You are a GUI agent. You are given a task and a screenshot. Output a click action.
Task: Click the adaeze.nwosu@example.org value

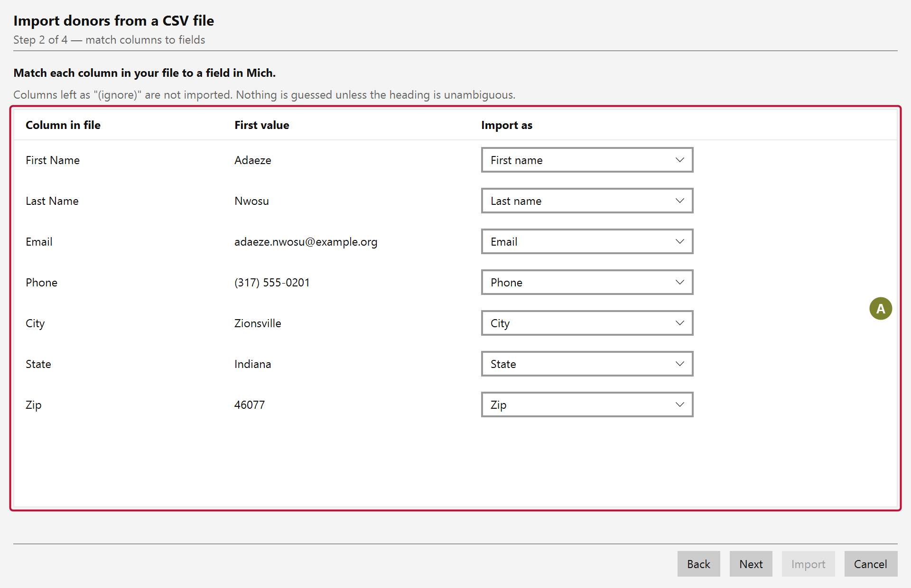306,242
